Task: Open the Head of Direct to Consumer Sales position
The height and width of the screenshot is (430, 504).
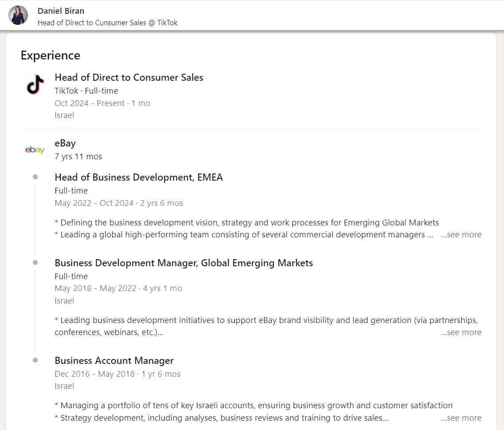Action: [x=129, y=77]
